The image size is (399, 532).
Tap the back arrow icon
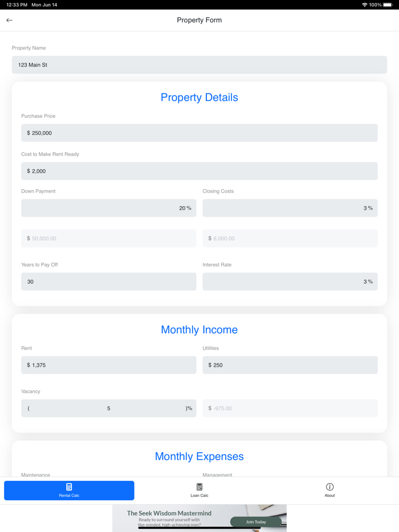(x=9, y=20)
